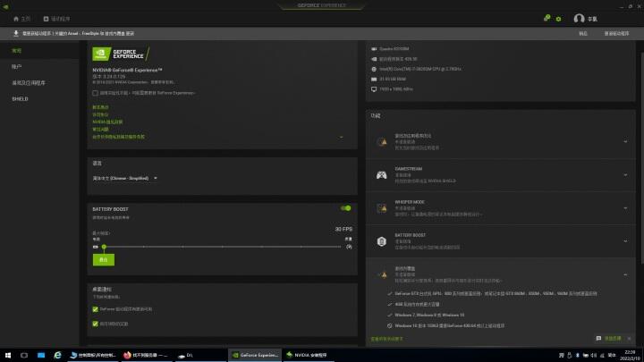Open Task View on the taskbar
Screen dimensions: 644x362
coord(24,355)
